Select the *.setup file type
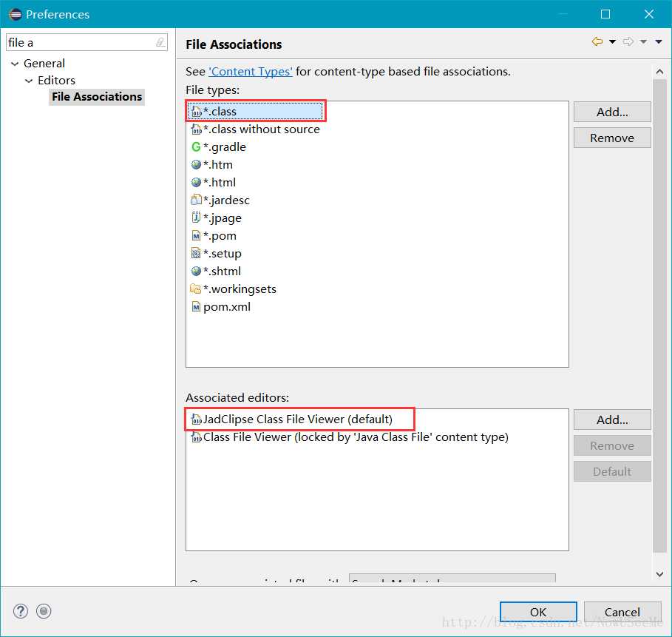The width and height of the screenshot is (672, 637). pos(217,254)
